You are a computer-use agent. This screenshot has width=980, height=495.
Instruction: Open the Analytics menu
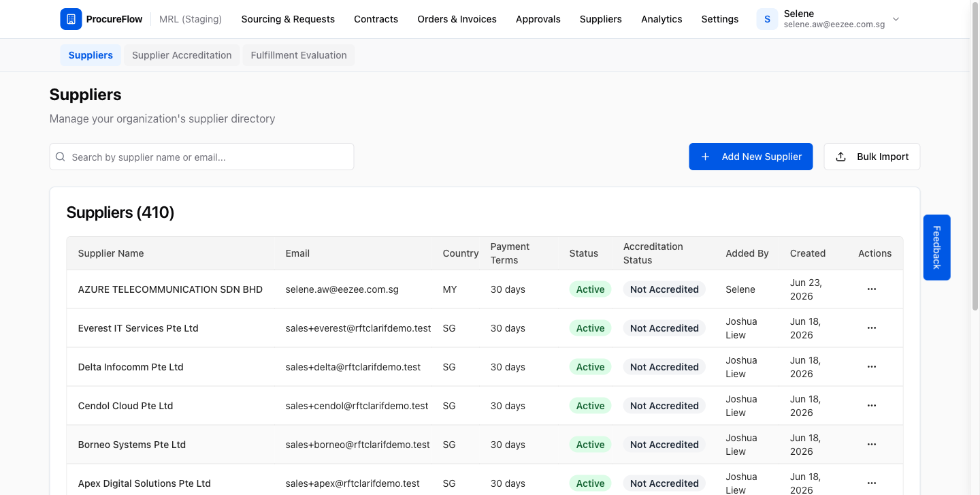[x=661, y=19]
